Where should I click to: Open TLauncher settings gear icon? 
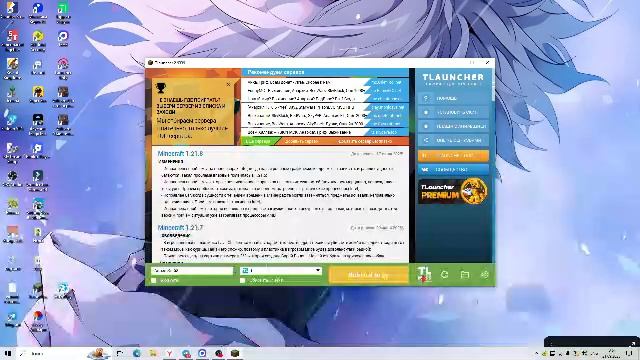pos(484,275)
